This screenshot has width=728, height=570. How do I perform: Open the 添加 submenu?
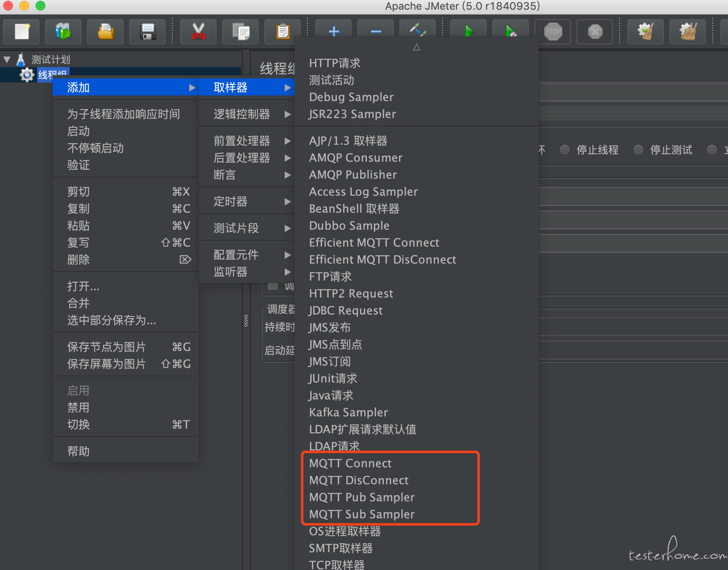(x=125, y=87)
